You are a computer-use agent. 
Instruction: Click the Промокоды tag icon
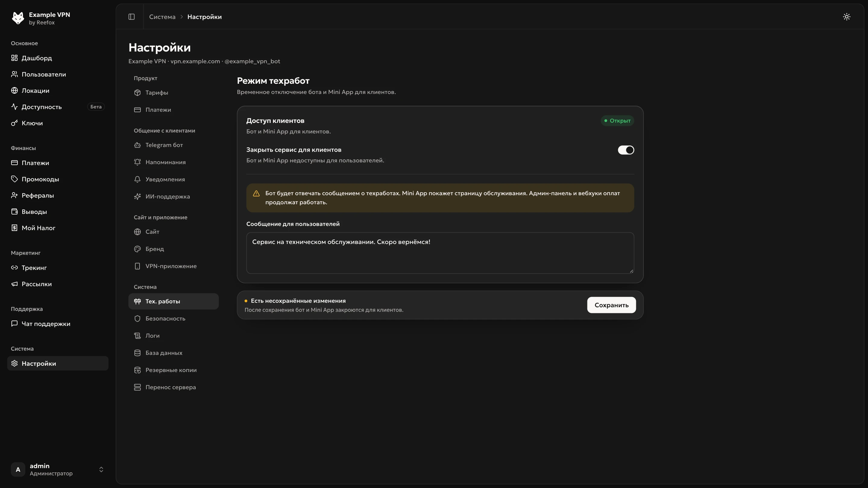(x=14, y=179)
